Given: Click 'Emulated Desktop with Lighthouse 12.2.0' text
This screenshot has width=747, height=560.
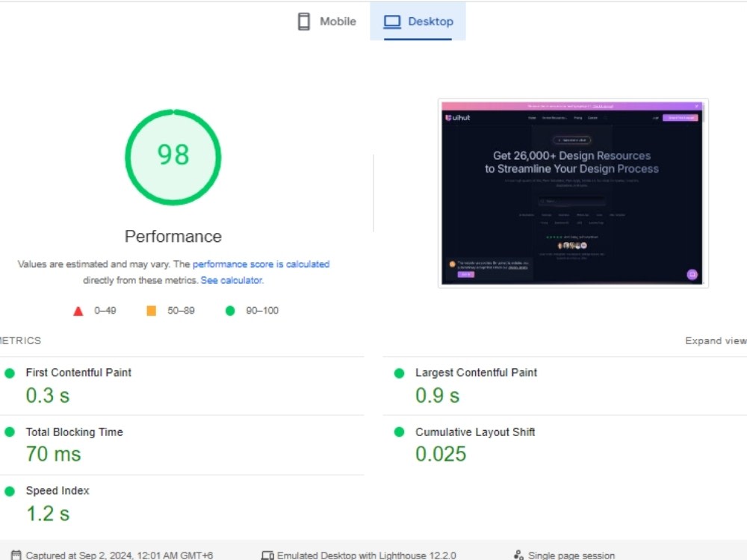Looking at the screenshot, I should click(x=366, y=556).
